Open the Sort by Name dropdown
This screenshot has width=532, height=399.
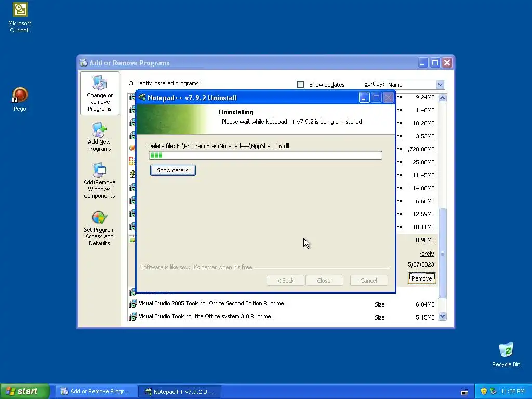point(416,85)
